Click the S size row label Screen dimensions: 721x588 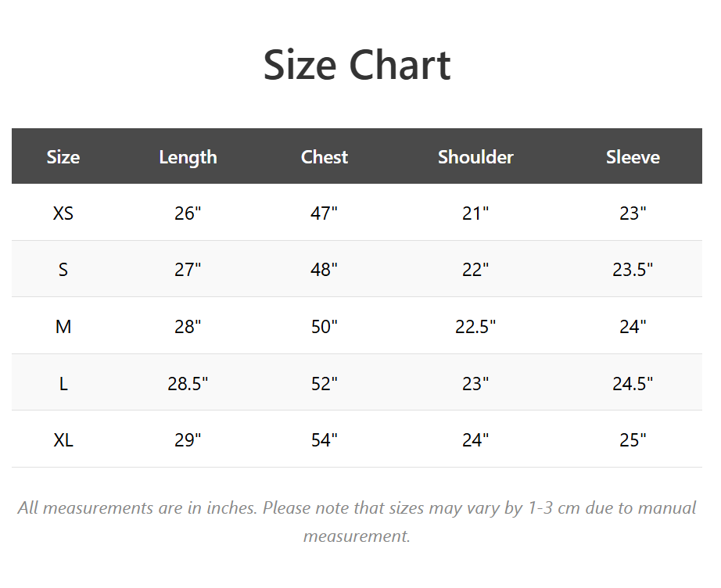point(63,270)
